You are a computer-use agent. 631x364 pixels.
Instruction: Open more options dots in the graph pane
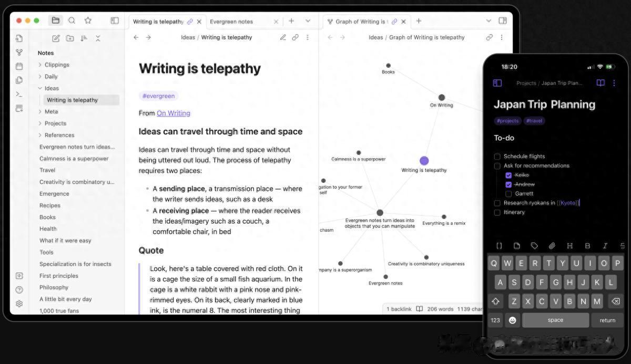[502, 37]
